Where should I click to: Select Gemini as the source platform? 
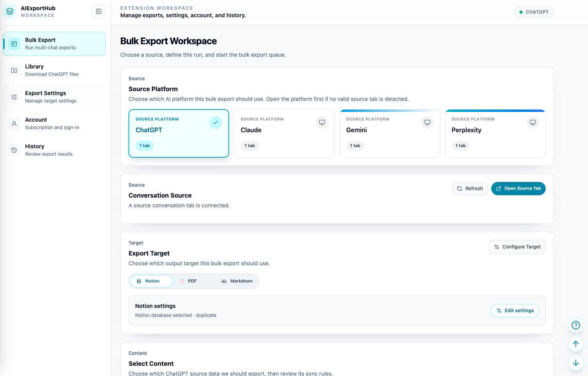point(390,133)
